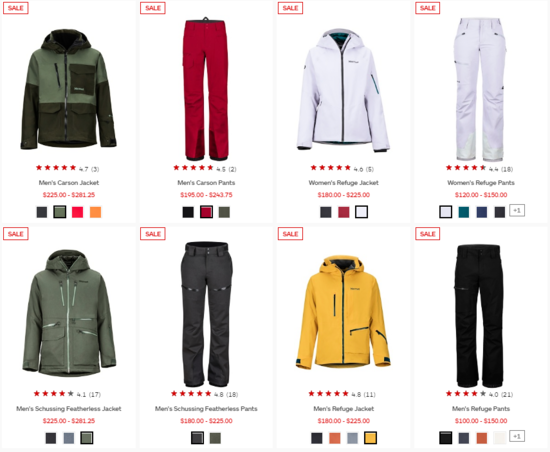
Task: Choose orange swatch under Men's Refuge Pants
Action: pyautogui.click(x=482, y=438)
